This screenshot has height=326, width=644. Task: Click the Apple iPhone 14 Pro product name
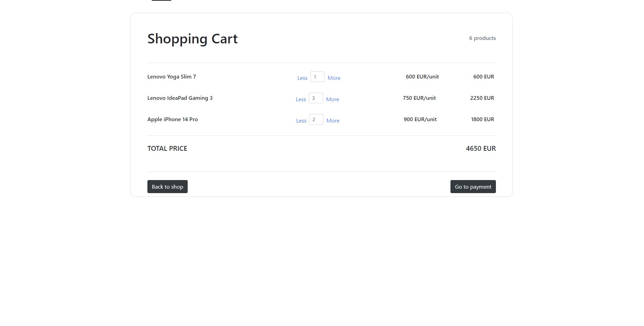coord(173,119)
